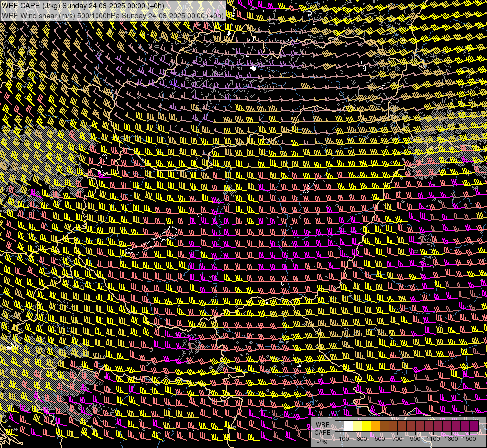The image size is (487, 448).
Task: Click the '1300' legend label
Action: point(451,439)
